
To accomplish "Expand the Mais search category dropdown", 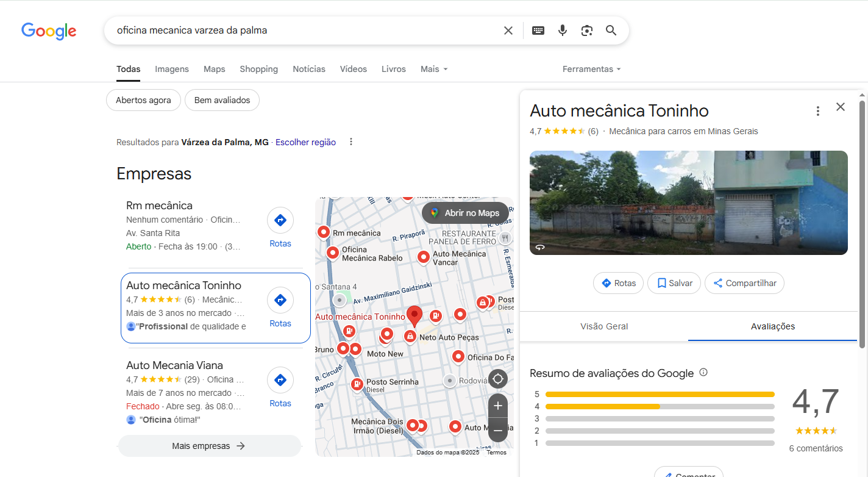I will pyautogui.click(x=434, y=69).
